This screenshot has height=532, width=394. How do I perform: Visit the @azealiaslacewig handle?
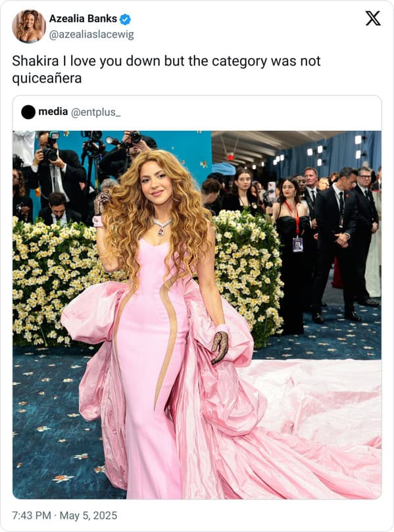pyautogui.click(x=91, y=34)
